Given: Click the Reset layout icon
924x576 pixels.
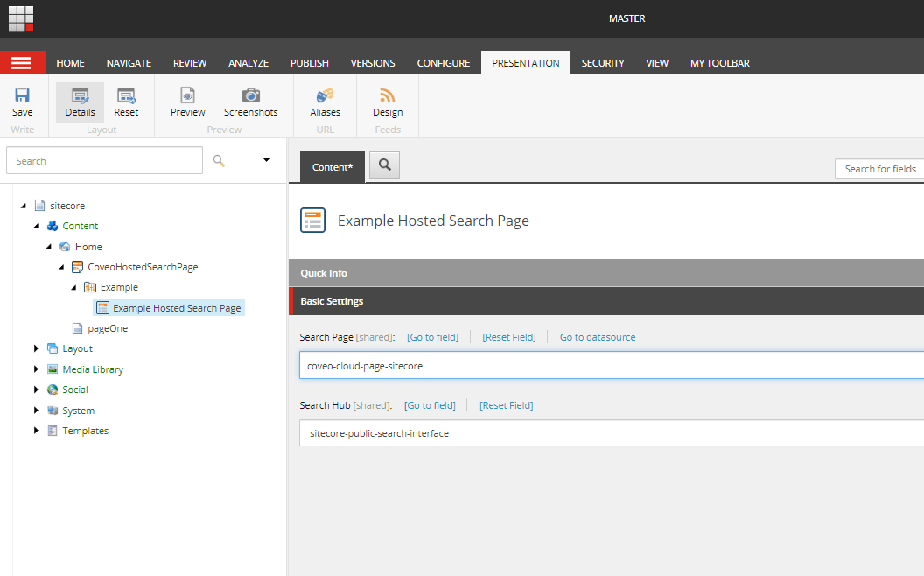Looking at the screenshot, I should (126, 99).
